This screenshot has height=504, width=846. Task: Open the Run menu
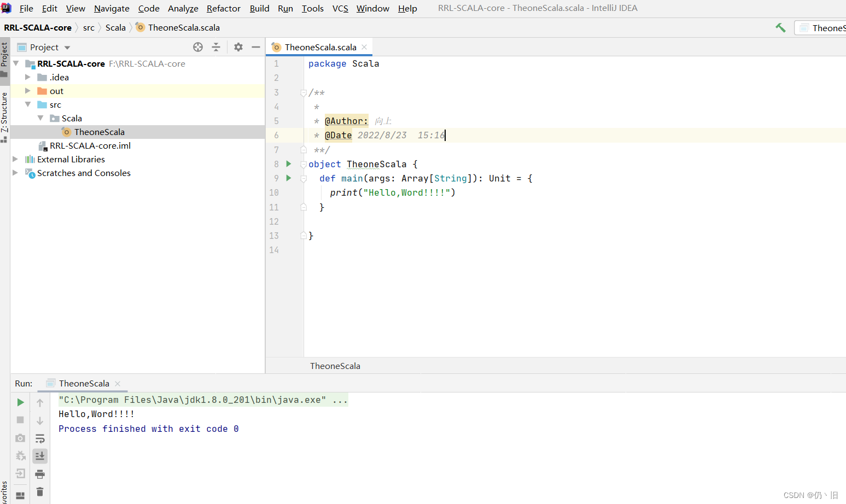(285, 8)
